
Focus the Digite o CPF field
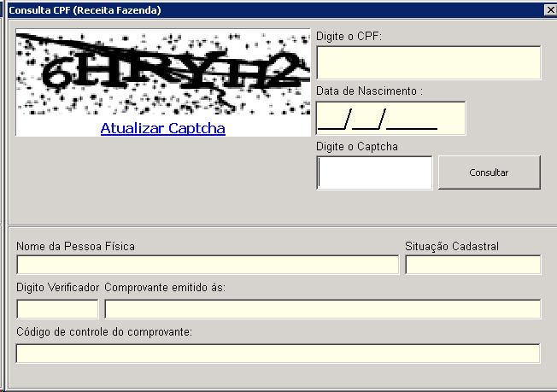429,62
